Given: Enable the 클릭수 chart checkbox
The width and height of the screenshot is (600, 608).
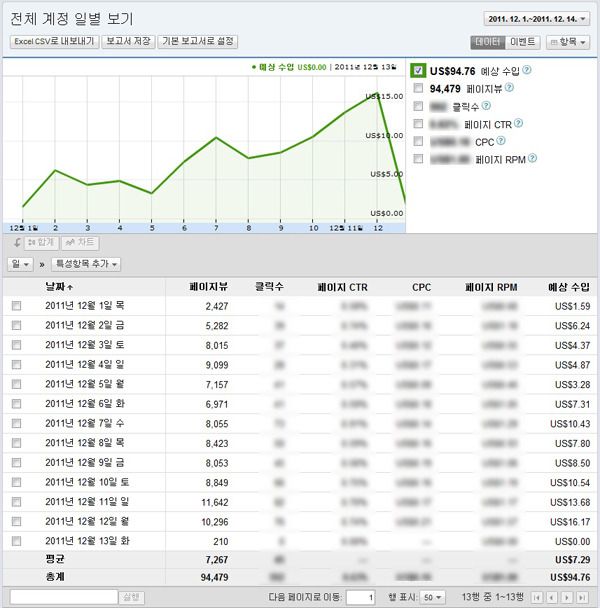Looking at the screenshot, I should 418,106.
